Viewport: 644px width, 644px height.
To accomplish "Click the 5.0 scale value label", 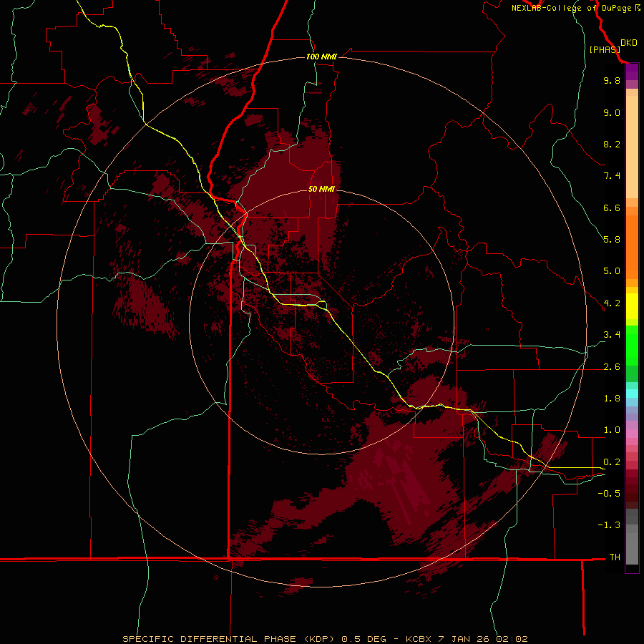I will 612,271.
